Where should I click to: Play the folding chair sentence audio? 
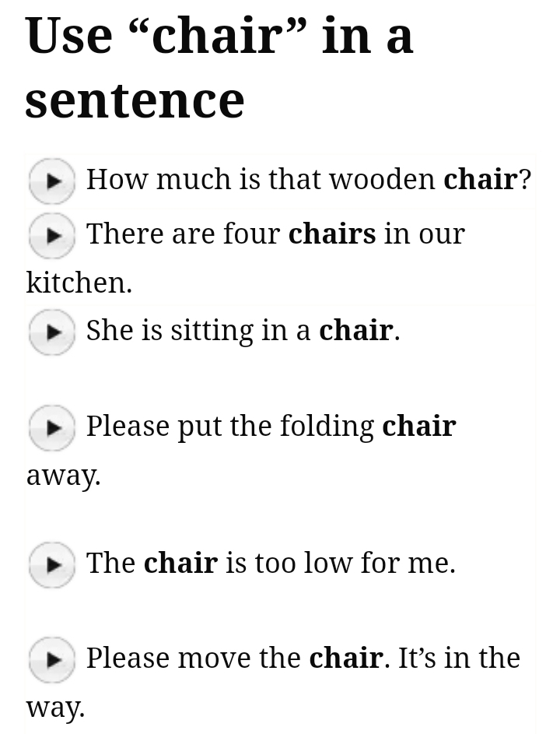tap(51, 427)
